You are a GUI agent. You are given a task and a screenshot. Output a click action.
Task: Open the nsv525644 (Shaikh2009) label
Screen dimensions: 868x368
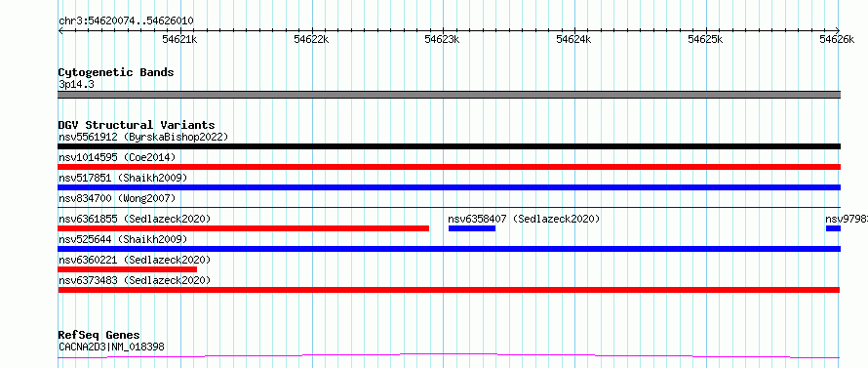(123, 239)
